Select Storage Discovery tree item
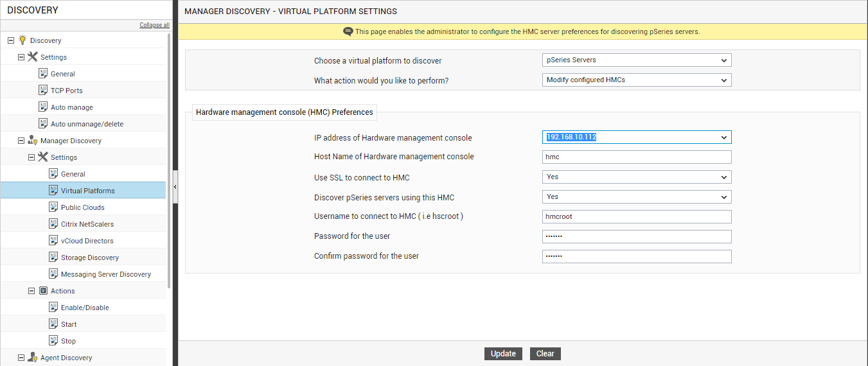 (x=90, y=257)
